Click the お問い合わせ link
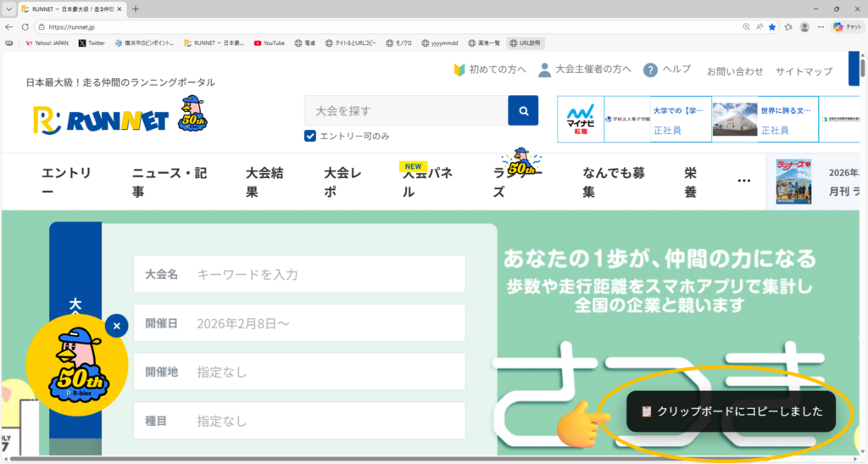The width and height of the screenshot is (868, 464). (x=735, y=71)
